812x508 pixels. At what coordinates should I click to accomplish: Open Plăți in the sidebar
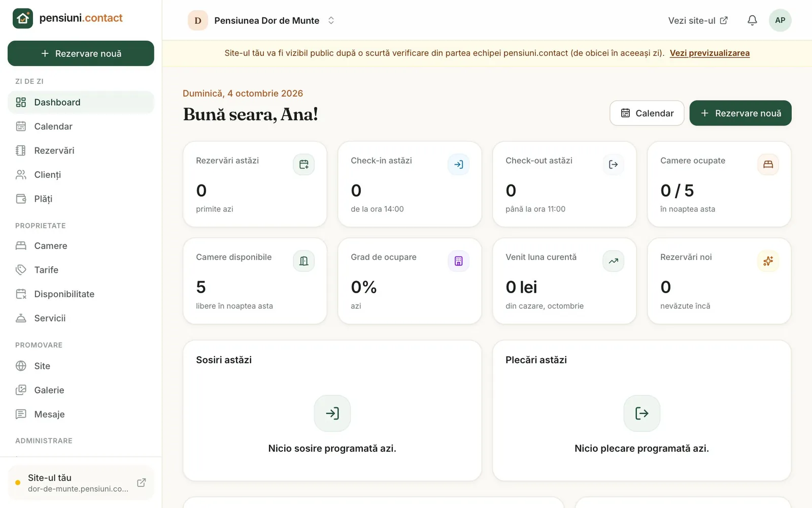pos(81,199)
